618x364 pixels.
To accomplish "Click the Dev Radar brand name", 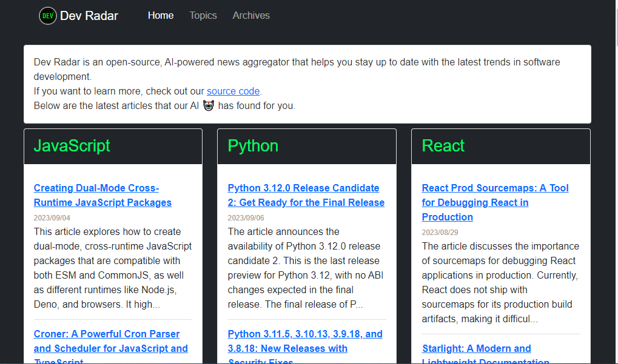I will [89, 16].
